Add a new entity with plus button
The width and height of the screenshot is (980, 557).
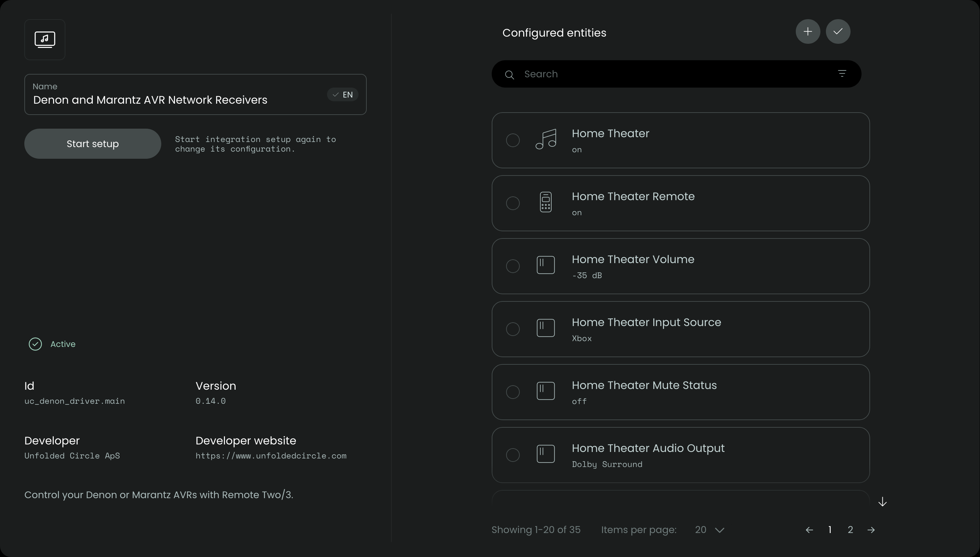[x=808, y=31]
